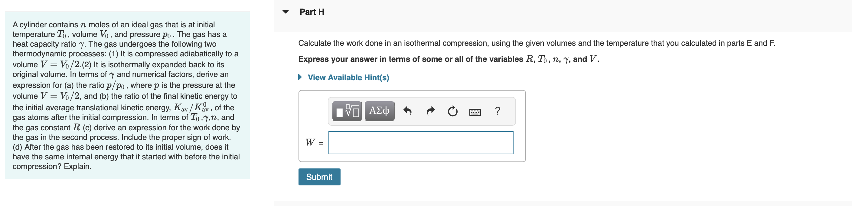Reset the answer with the circular arrow
868x206 pixels.
[x=452, y=111]
